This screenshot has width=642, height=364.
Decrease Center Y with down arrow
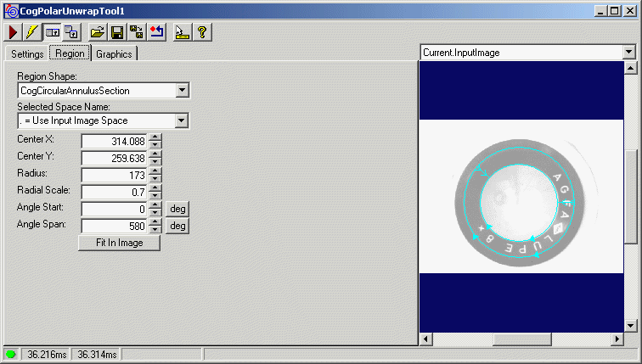[x=155, y=162]
